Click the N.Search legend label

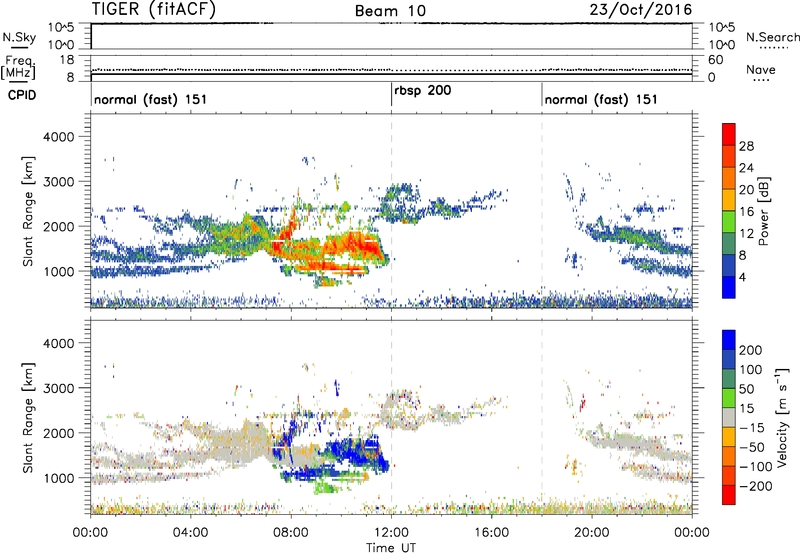(x=773, y=37)
